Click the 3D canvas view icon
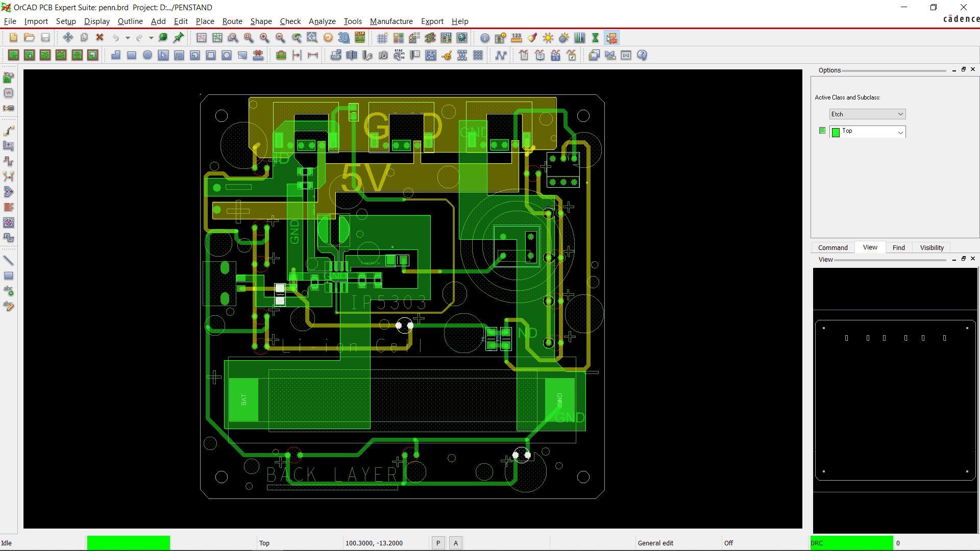 tap(344, 38)
